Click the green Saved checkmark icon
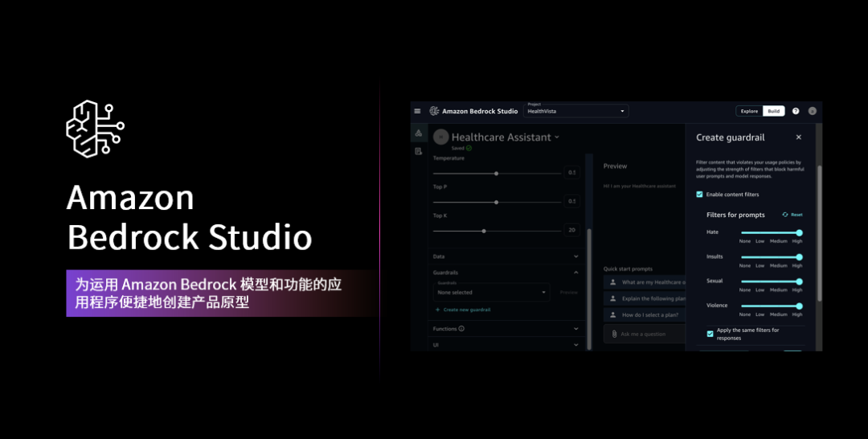 (469, 149)
